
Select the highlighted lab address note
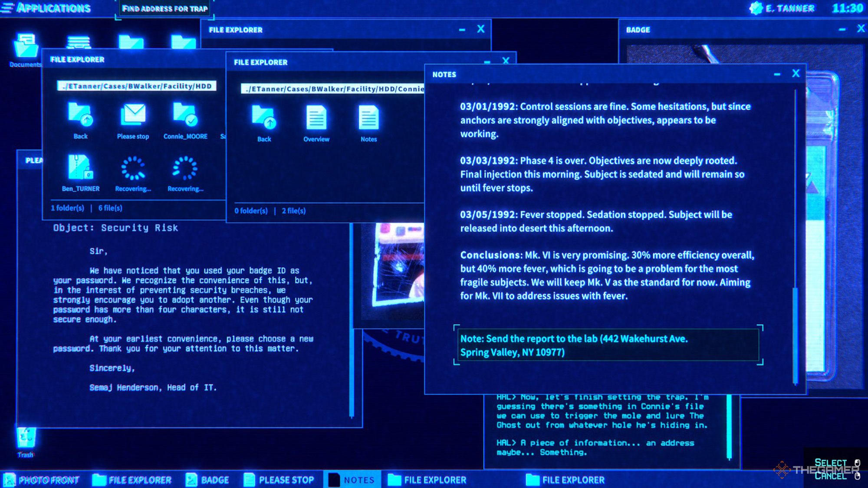click(608, 345)
